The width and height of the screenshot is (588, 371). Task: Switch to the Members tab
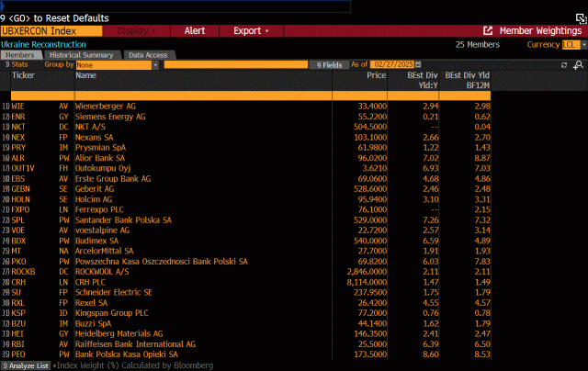coord(20,55)
